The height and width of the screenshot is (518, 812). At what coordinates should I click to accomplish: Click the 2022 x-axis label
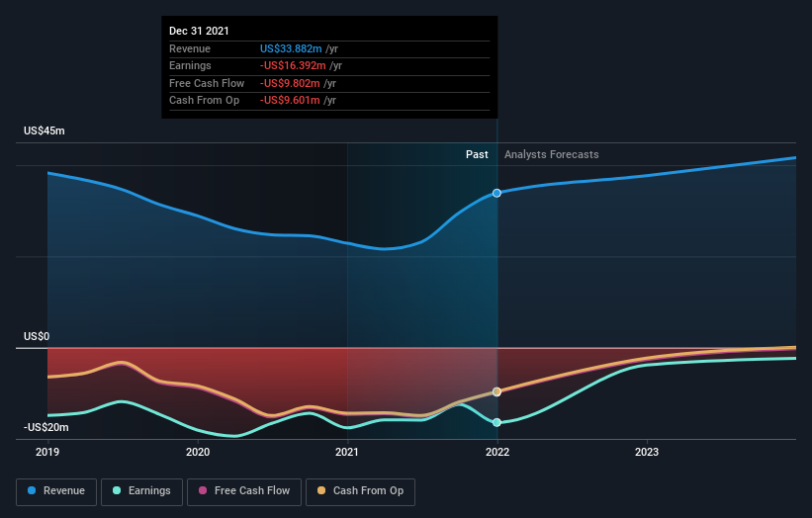coord(497,452)
